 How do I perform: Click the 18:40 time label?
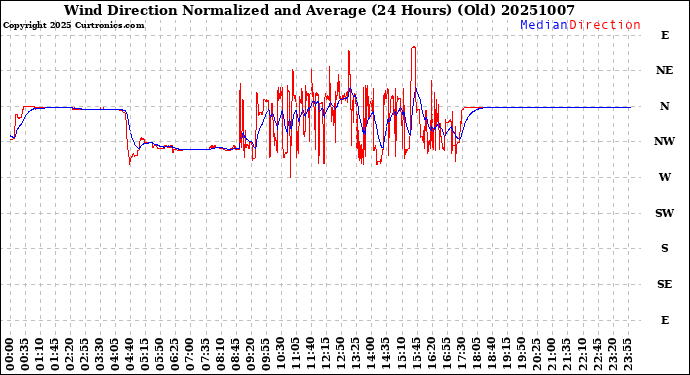point(491,354)
